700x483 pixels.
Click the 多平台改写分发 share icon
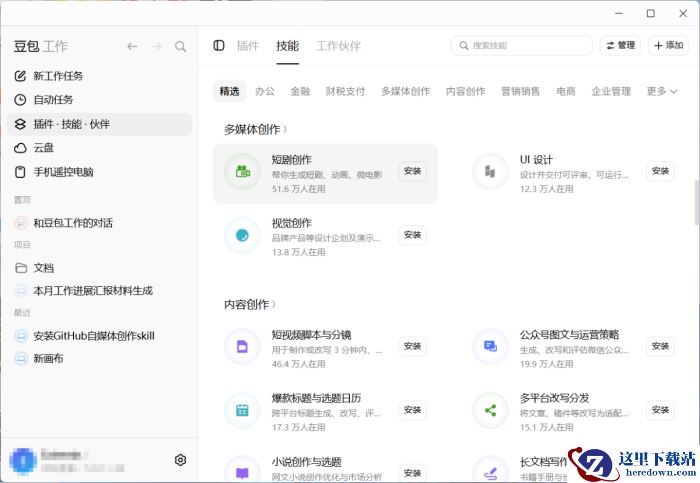[x=490, y=410]
